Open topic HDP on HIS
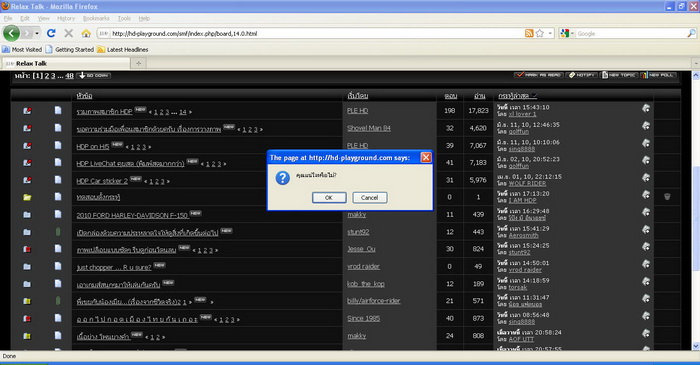The width and height of the screenshot is (700, 365). point(93,146)
